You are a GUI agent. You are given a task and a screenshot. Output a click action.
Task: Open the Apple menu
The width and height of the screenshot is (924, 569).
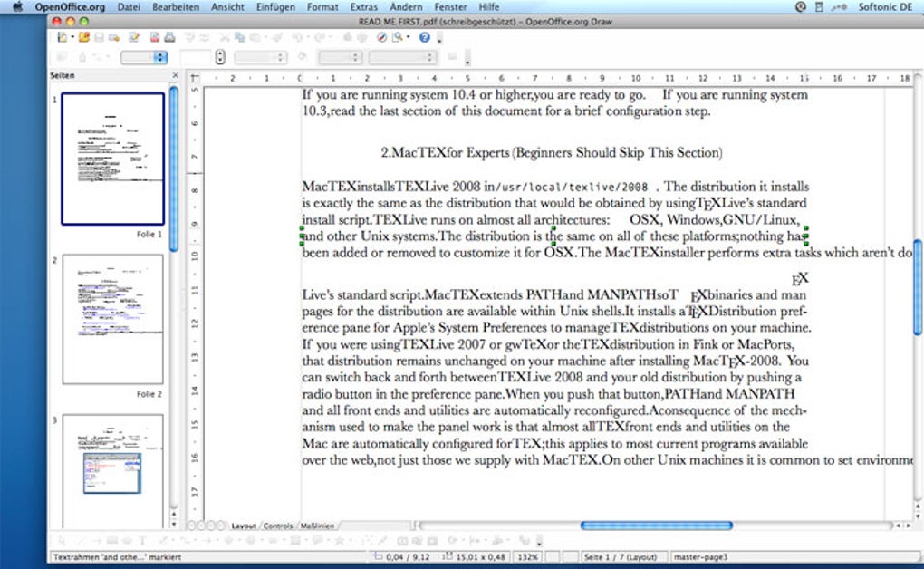tap(17, 7)
